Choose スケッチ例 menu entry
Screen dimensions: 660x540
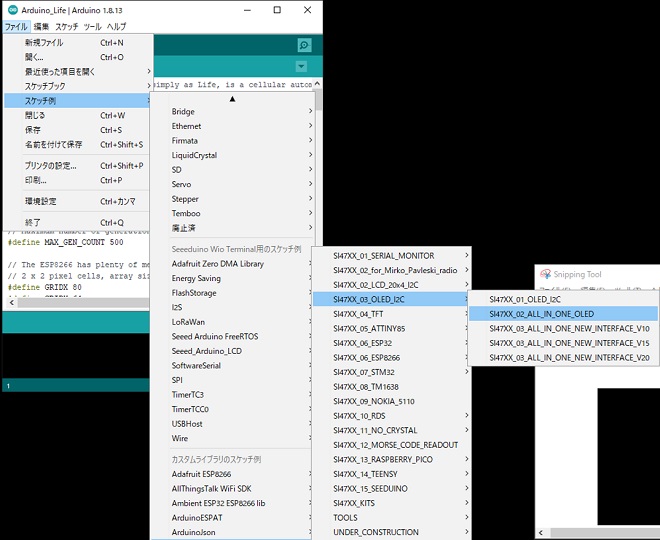pyautogui.click(x=77, y=101)
